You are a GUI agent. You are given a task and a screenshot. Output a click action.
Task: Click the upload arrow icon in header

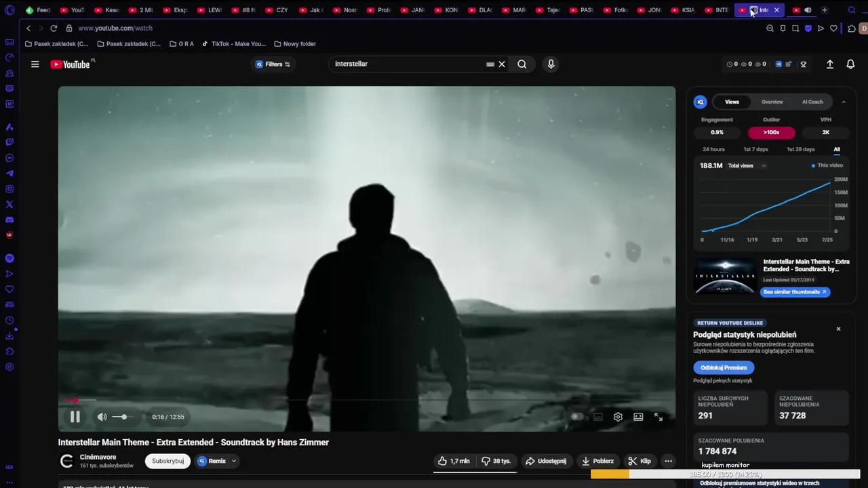829,64
